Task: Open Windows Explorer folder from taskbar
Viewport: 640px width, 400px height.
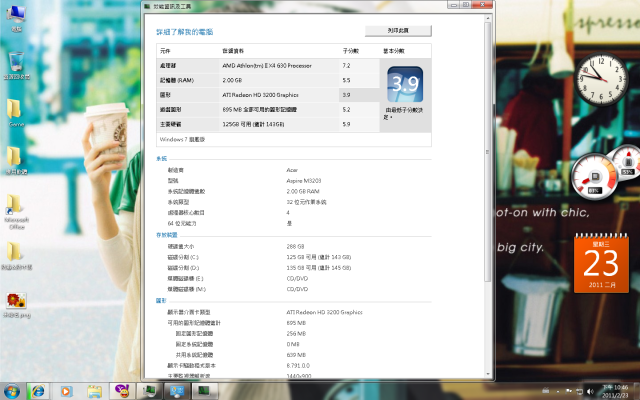Action: click(94, 391)
